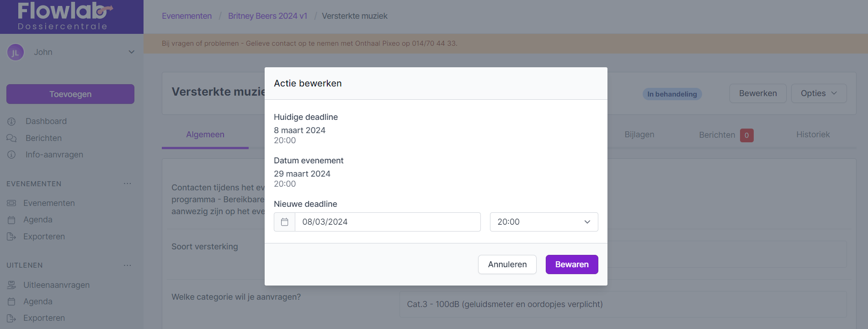
Task: Click the Toevoegen button in sidebar
Action: coord(70,94)
